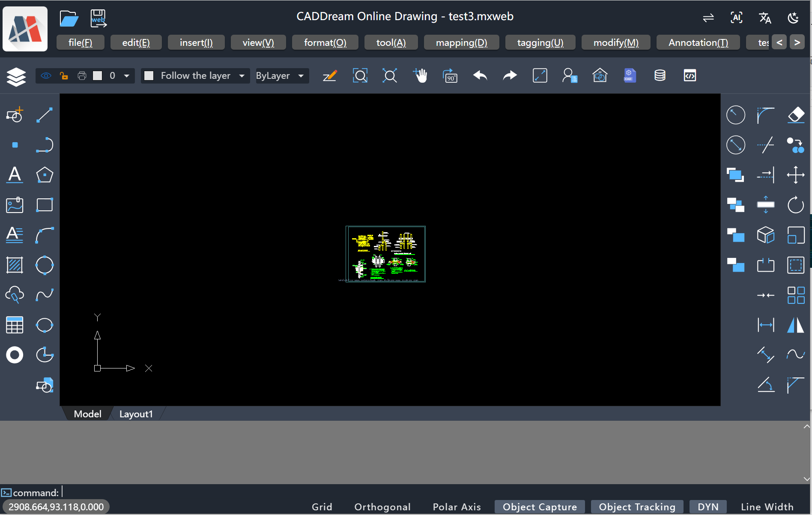Select the Mirror tool

tap(796, 325)
